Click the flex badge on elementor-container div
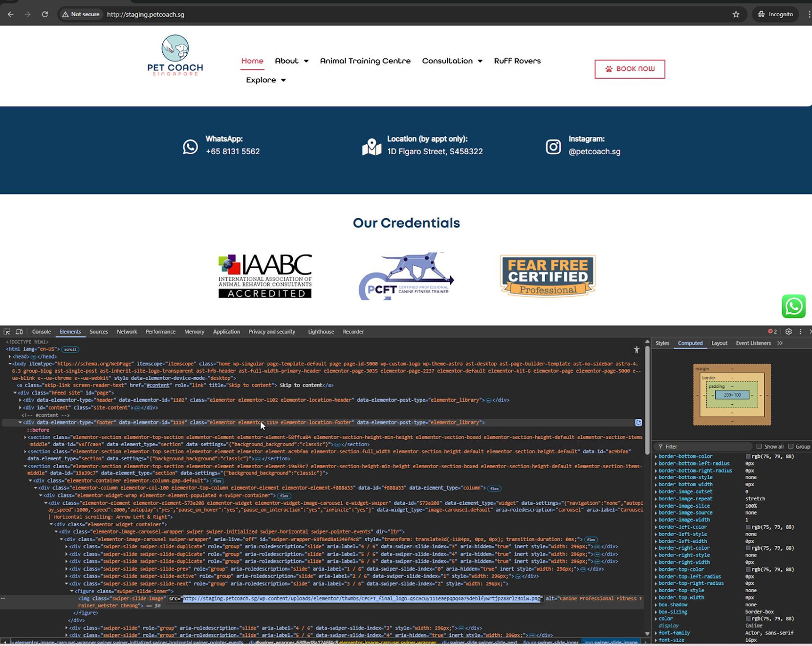 click(x=217, y=481)
